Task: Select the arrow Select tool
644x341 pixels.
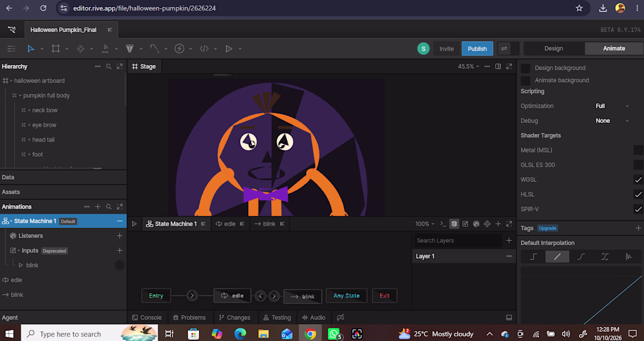Action: [31, 49]
